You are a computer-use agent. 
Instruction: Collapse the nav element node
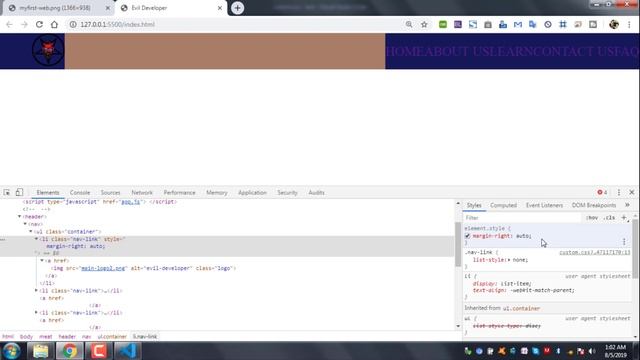click(25, 224)
